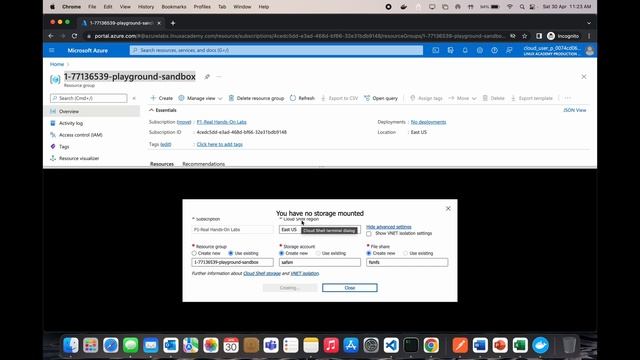Switch to the Resources tab

pyautogui.click(x=162, y=164)
